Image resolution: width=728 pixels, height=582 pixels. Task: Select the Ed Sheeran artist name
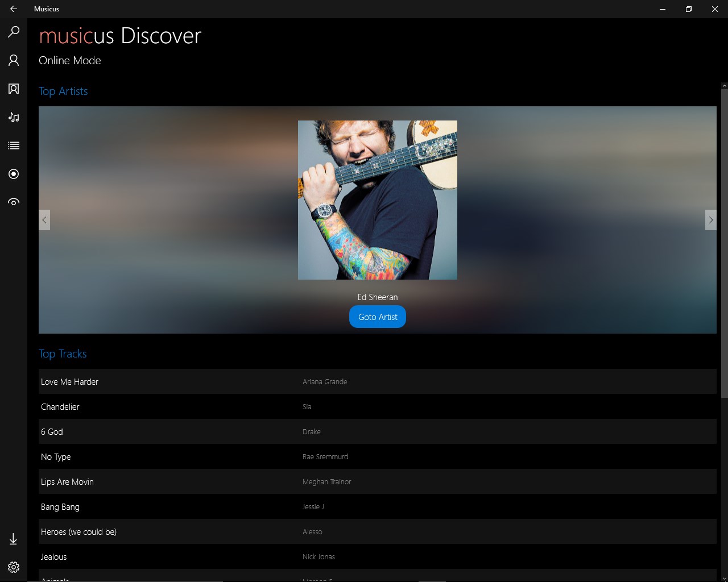pos(378,297)
